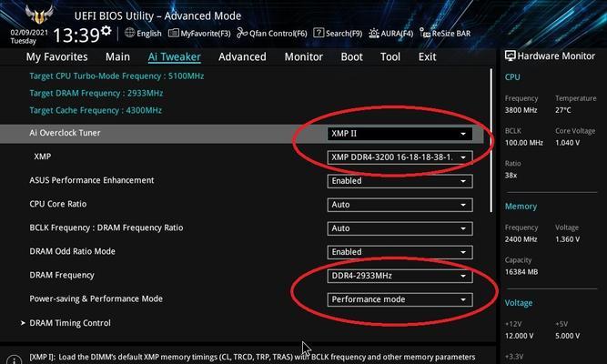Open ASUS Performance Enhancement dropdown
607x364 pixels.
pos(400,181)
